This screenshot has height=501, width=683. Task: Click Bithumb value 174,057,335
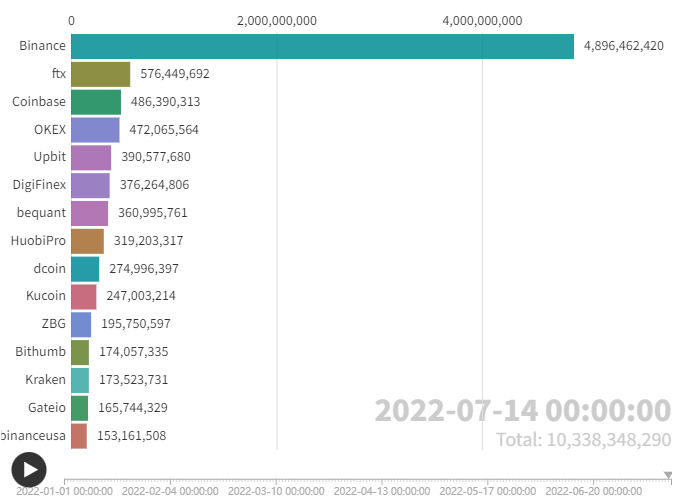pos(134,352)
